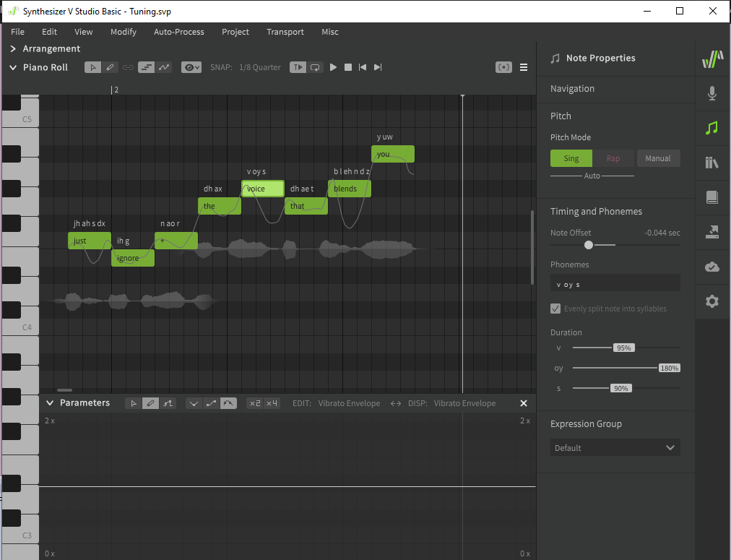This screenshot has width=731, height=560.
Task: Open the Modify menu
Action: point(124,32)
